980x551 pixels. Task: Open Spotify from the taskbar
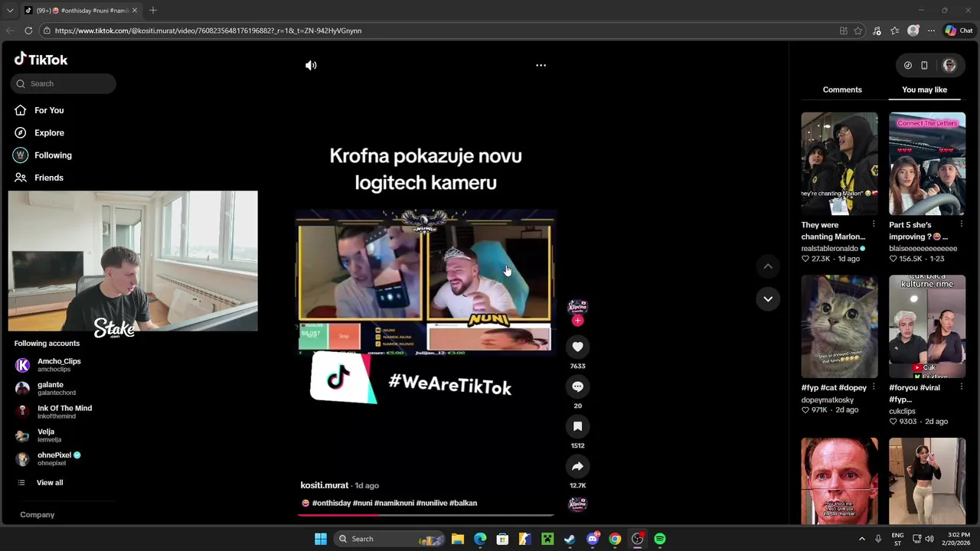pos(660,539)
